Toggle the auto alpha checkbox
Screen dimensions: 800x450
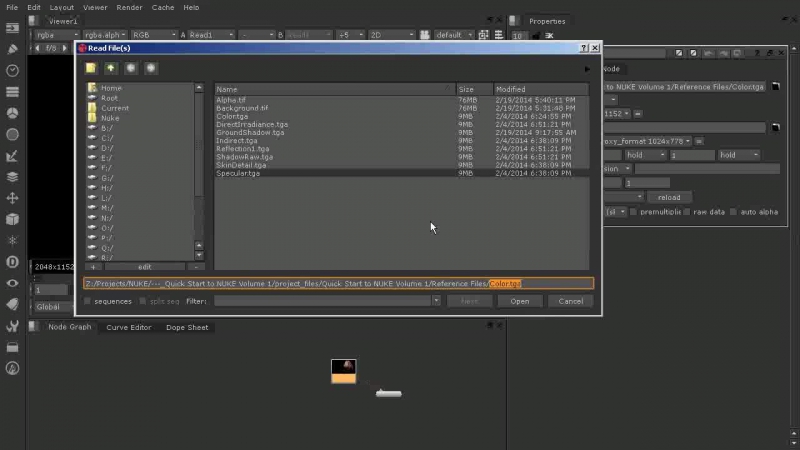click(733, 212)
